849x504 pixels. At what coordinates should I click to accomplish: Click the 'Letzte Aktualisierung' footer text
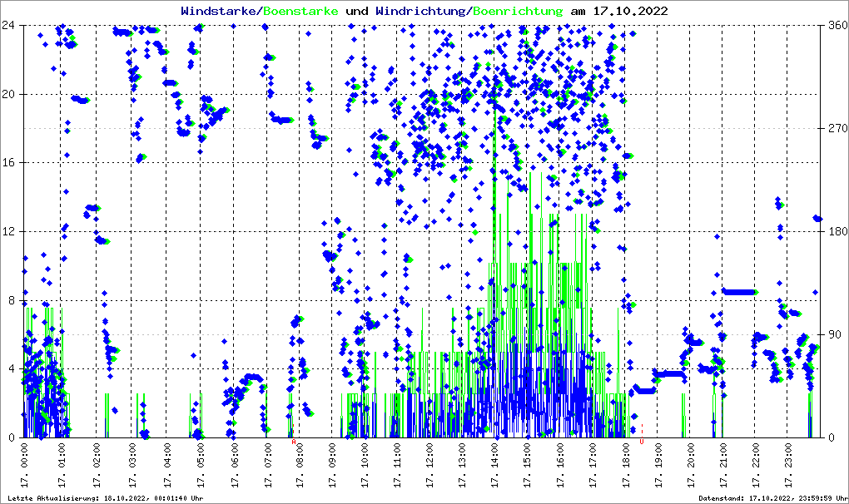tap(53, 498)
